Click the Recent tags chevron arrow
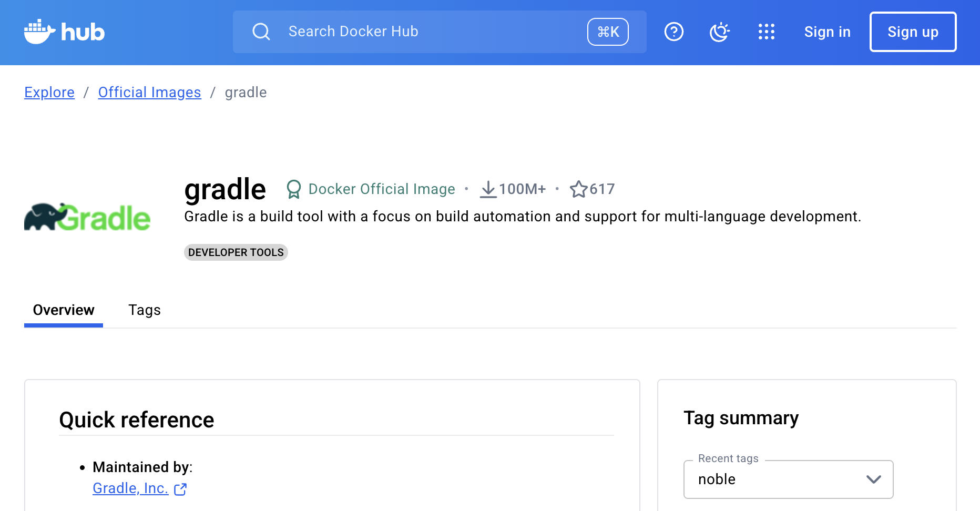This screenshot has height=511, width=980. (874, 479)
